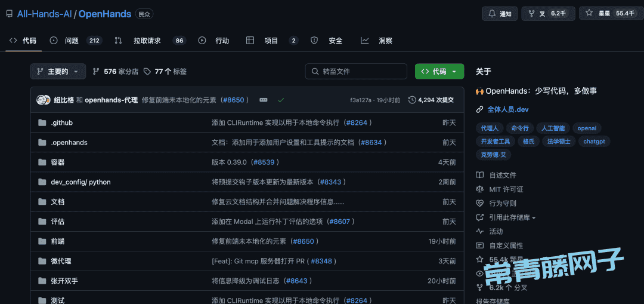The image size is (644, 304).
Task: Open the 主要的 branch dropdown
Action: 58,71
